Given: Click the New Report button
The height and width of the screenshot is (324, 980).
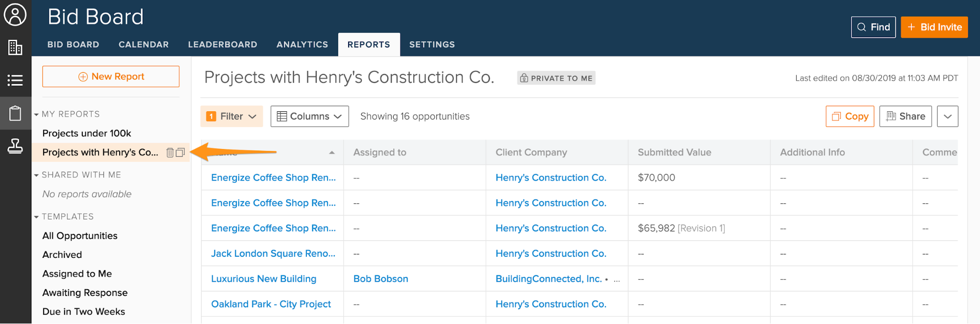Looking at the screenshot, I should (111, 76).
